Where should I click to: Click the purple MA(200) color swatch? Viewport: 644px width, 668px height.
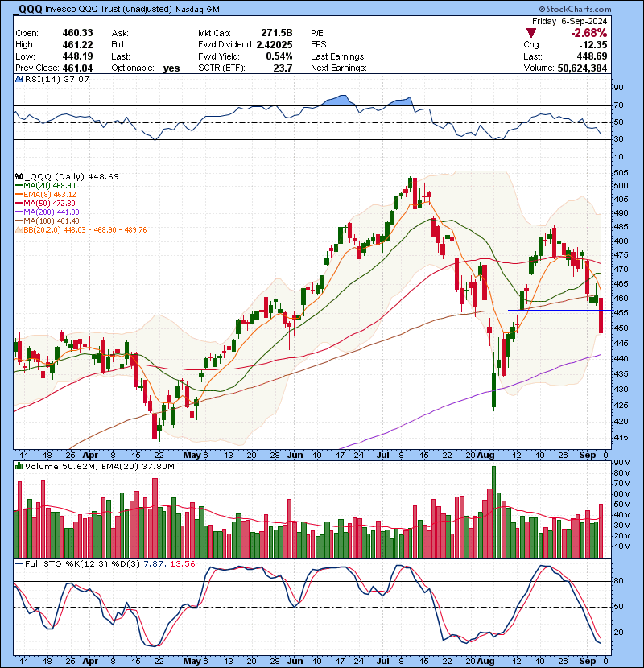point(18,210)
